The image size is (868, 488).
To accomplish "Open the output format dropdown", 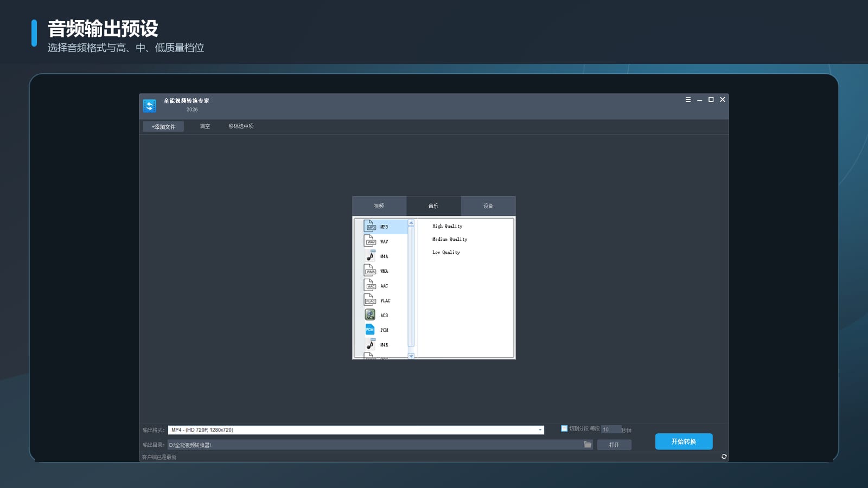I will [x=540, y=430].
